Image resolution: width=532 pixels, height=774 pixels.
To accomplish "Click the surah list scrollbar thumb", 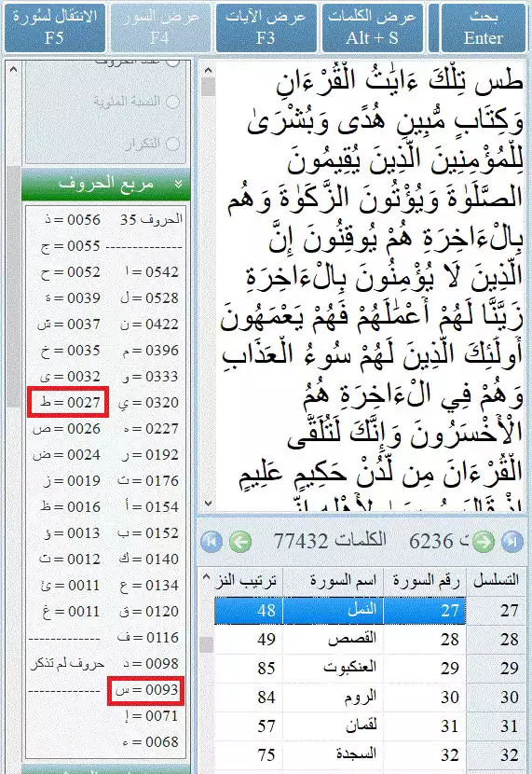I will 207,643.
